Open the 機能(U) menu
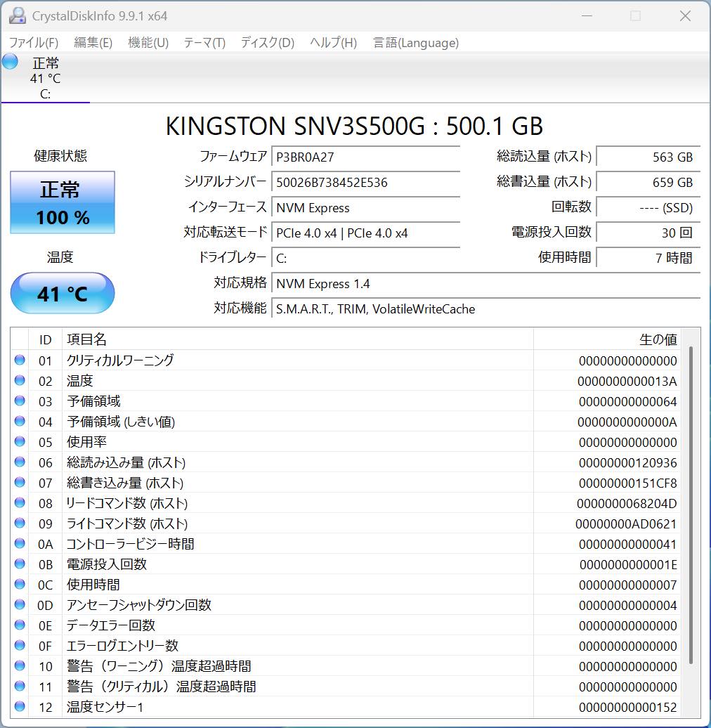Viewport: 711px width, 728px height. pos(148,43)
